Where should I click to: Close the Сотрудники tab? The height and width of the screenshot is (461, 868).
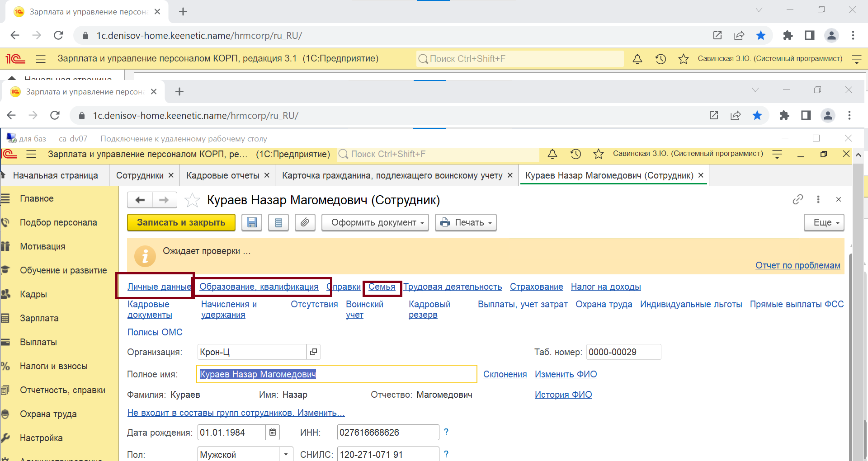171,175
